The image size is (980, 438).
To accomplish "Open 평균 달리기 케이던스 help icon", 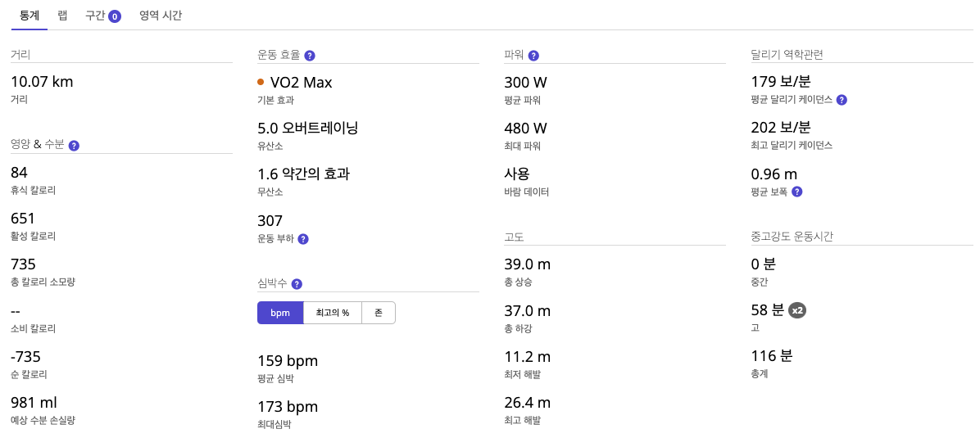I will 842,100.
